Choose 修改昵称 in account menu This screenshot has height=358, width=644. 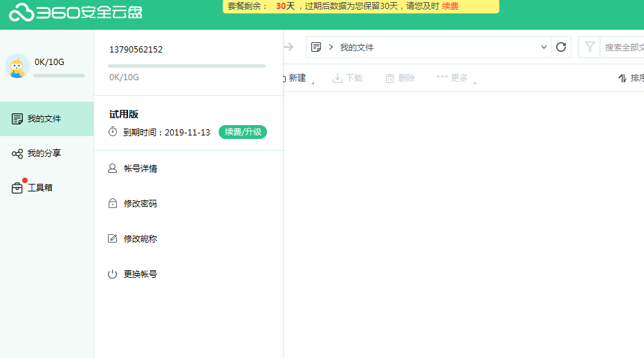pos(140,239)
